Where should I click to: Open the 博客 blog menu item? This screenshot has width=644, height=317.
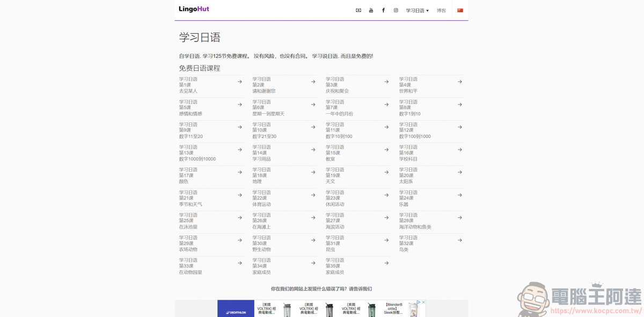441,11
